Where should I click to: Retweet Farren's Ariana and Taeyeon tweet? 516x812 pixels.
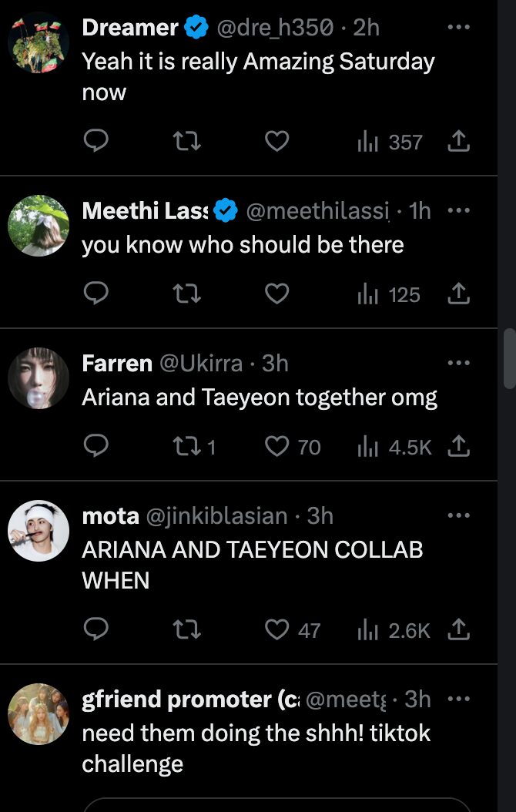186,447
